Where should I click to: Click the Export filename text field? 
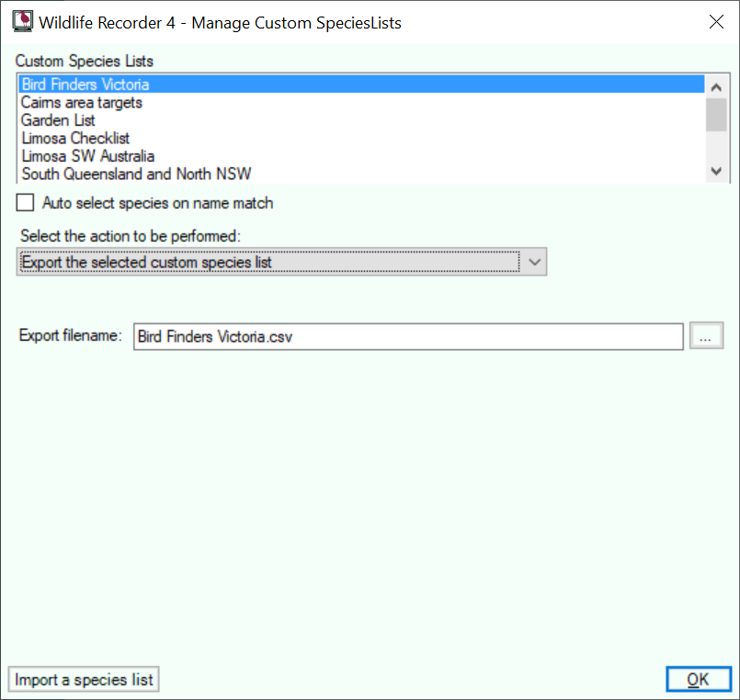[x=408, y=336]
